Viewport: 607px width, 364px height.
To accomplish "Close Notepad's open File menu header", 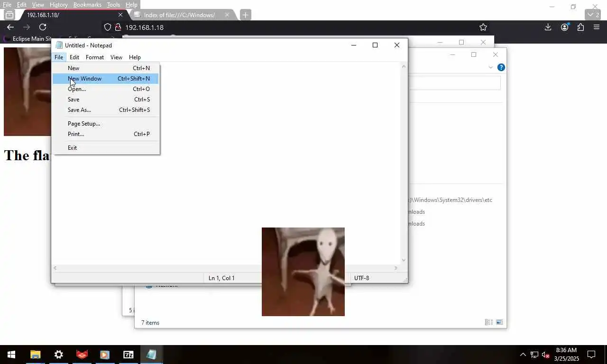I will click(x=59, y=57).
